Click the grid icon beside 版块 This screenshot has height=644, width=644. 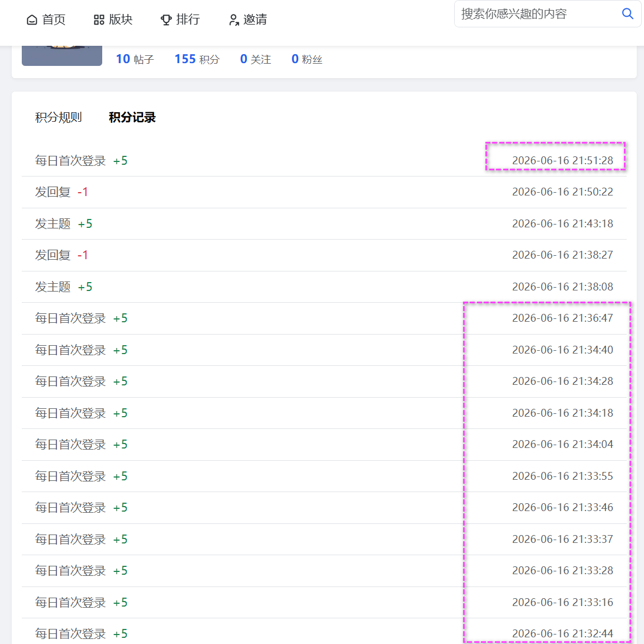tap(99, 20)
